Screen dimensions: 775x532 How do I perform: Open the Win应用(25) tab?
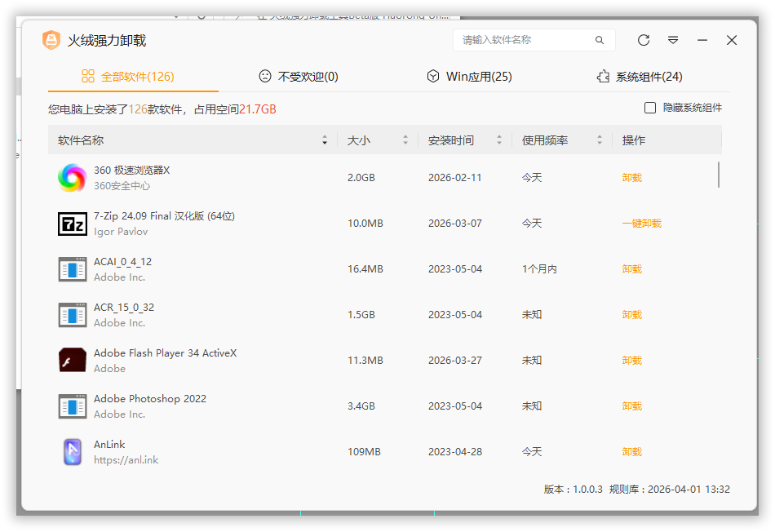(469, 77)
